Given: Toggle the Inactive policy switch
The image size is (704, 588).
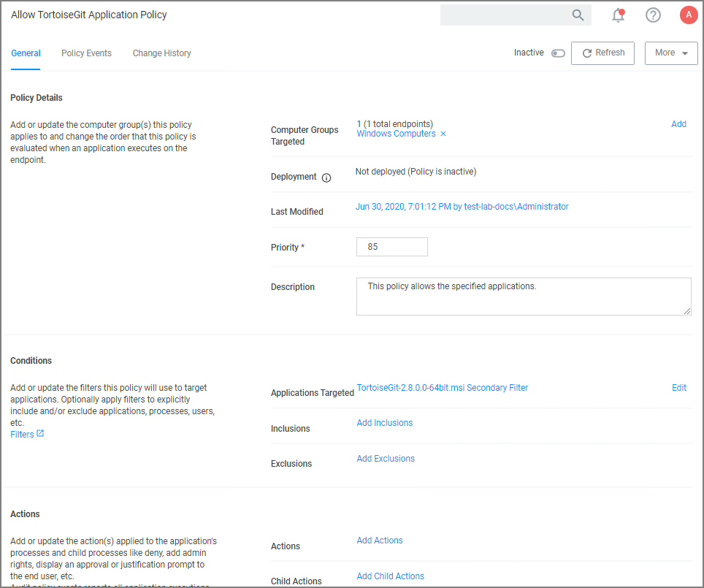Looking at the screenshot, I should pos(558,53).
